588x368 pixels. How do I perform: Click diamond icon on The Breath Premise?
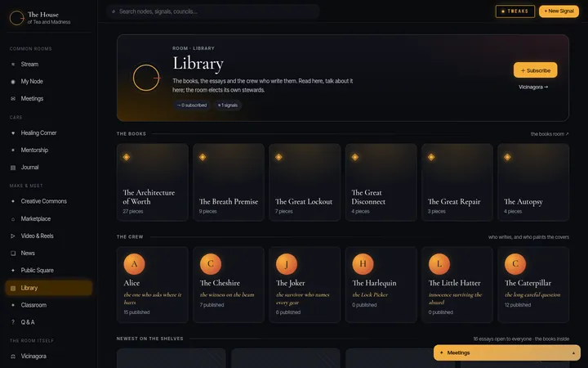click(203, 157)
